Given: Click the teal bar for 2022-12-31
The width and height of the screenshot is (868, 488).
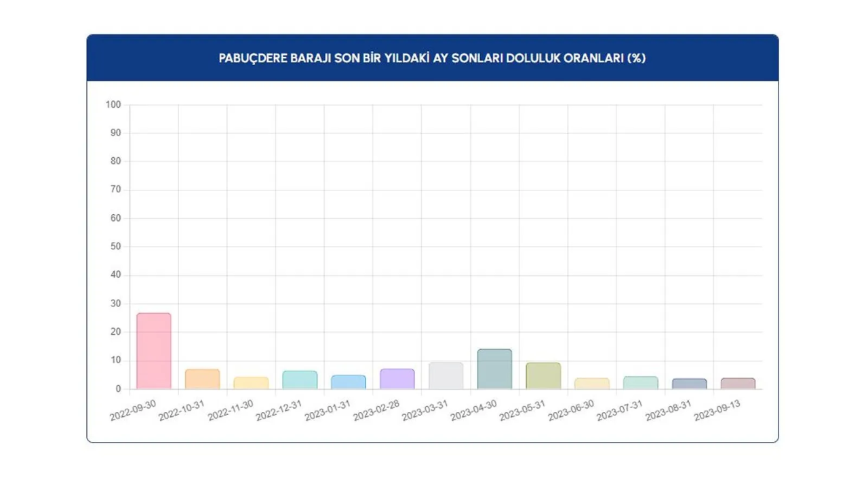Looking at the screenshot, I should [300, 380].
